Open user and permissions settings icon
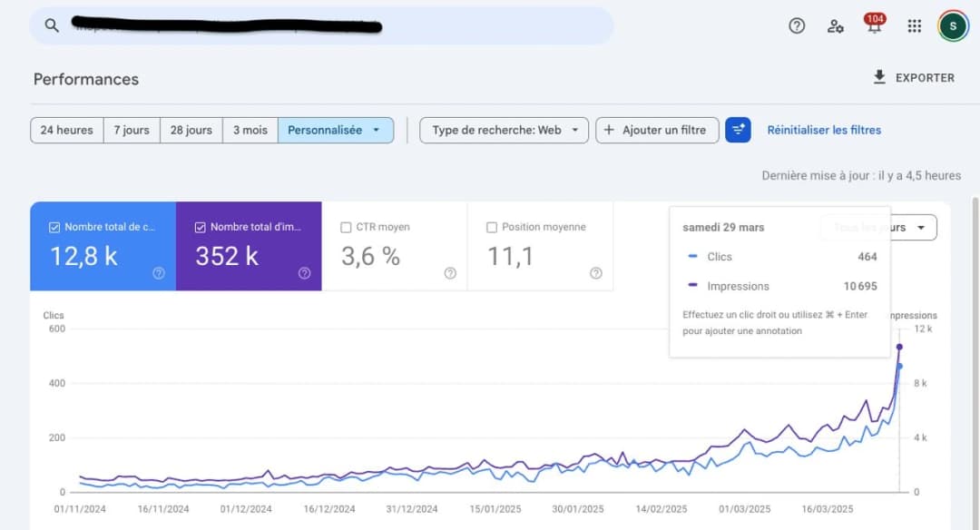Viewport: 980px width, 530px height. coord(835,26)
